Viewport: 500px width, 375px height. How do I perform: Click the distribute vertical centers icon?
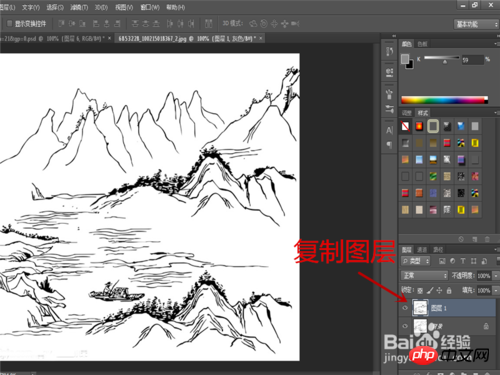coord(145,24)
